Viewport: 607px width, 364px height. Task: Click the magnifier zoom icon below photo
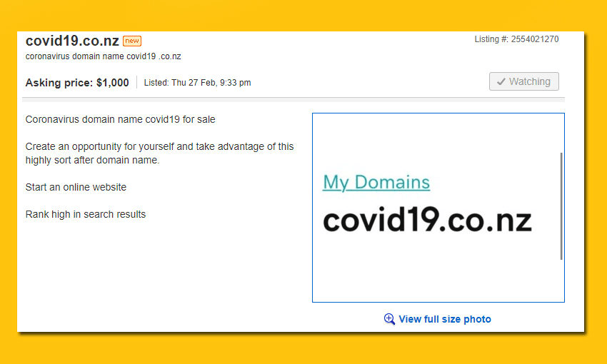(389, 319)
